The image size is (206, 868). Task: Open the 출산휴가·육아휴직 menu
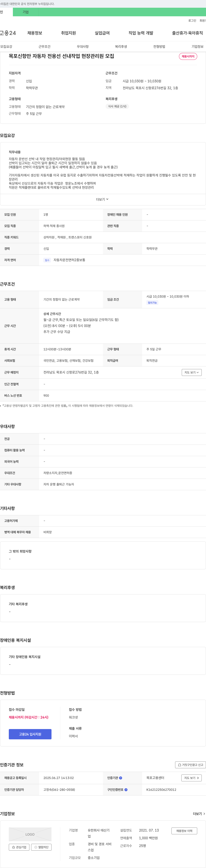tap(188, 33)
